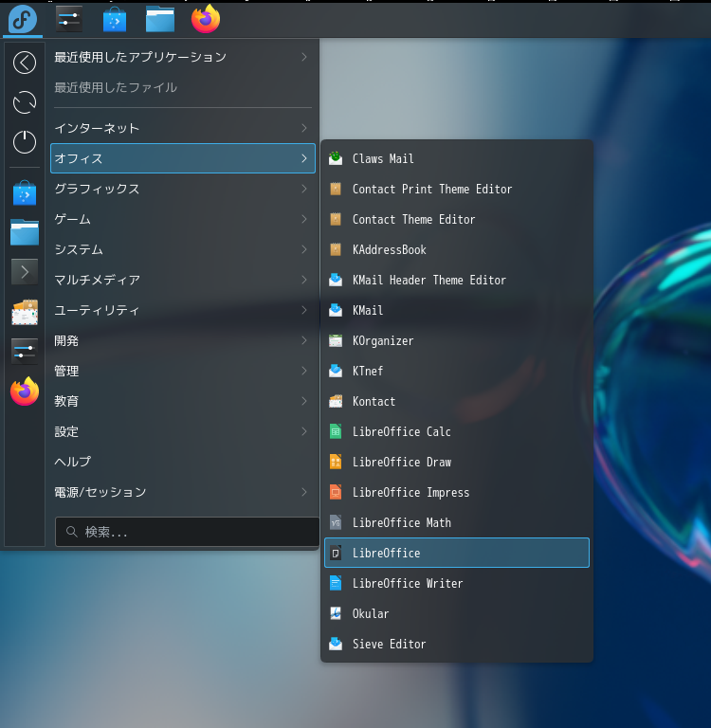Select the オフィス category
The height and width of the screenshot is (728, 711).
point(183,158)
